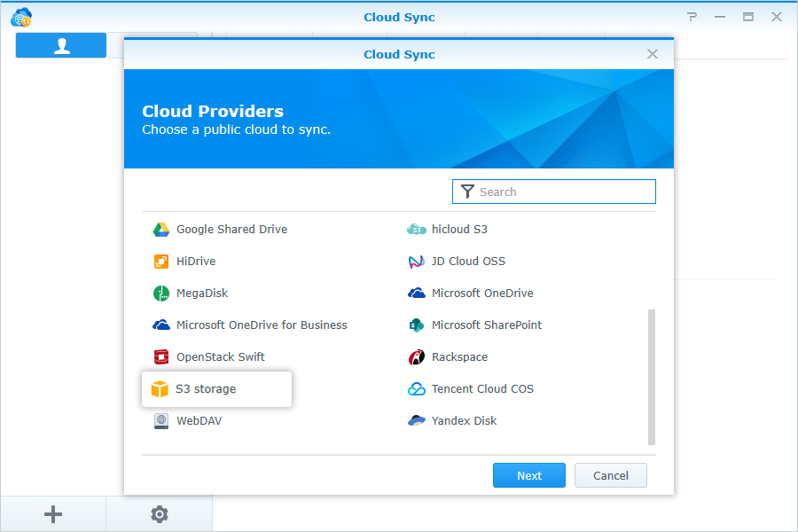Select the HiDrive label
This screenshot has width=798, height=532.
click(196, 262)
